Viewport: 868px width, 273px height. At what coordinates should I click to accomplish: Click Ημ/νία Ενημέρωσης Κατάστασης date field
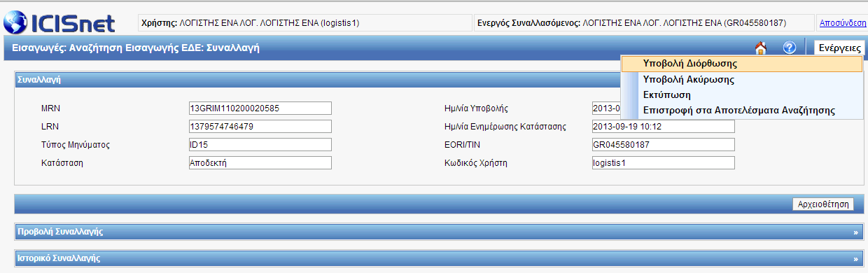click(663, 127)
